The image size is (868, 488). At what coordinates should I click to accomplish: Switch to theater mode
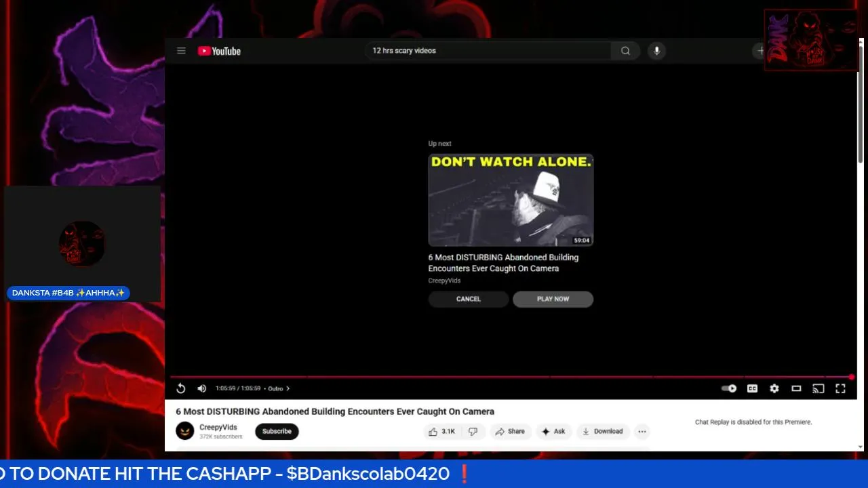(797, 388)
